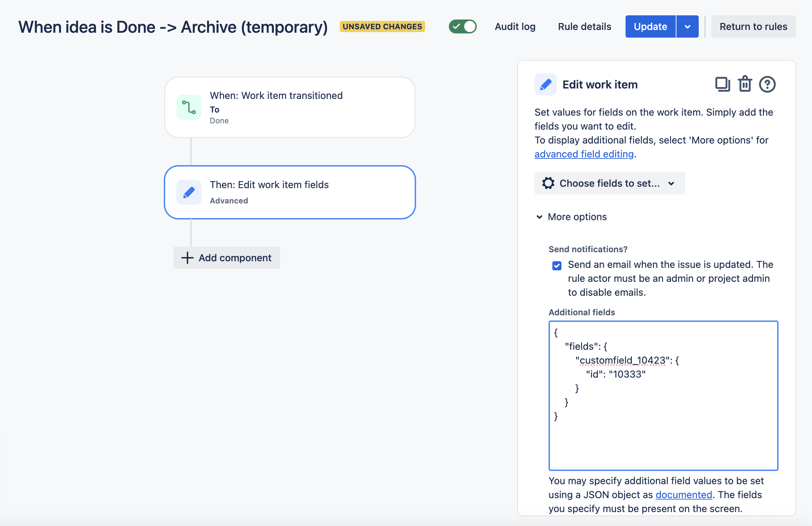
Task: Open the Update button dropdown arrow
Action: coord(688,26)
